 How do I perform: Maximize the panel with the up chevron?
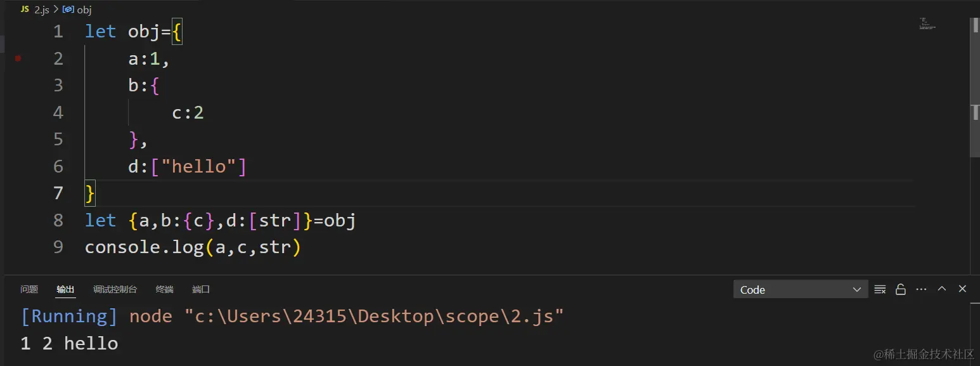click(x=942, y=289)
